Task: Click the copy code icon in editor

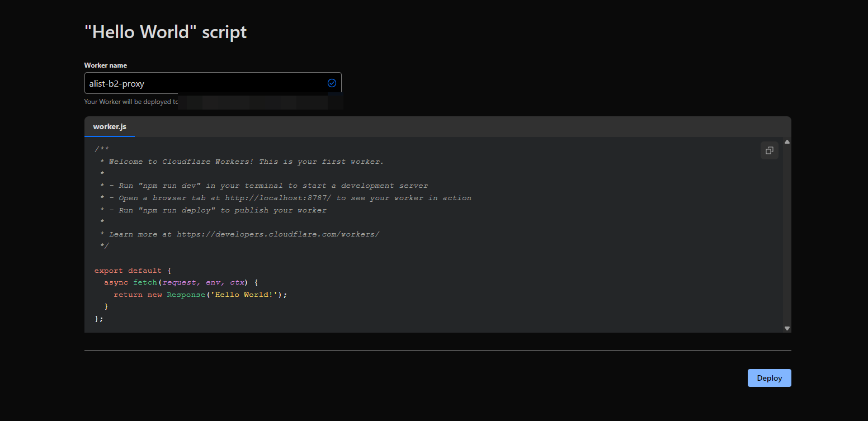Action: pyautogui.click(x=769, y=150)
